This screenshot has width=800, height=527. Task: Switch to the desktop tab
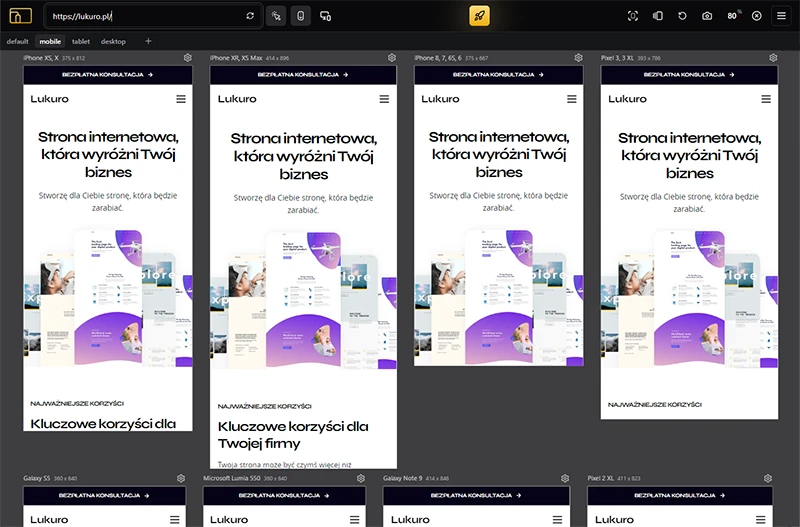click(113, 41)
